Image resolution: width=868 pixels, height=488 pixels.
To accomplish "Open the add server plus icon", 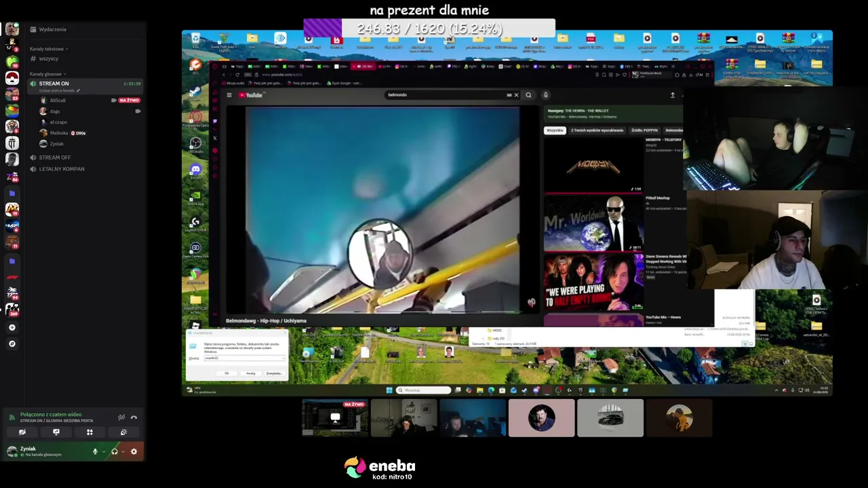I will pos(12,327).
